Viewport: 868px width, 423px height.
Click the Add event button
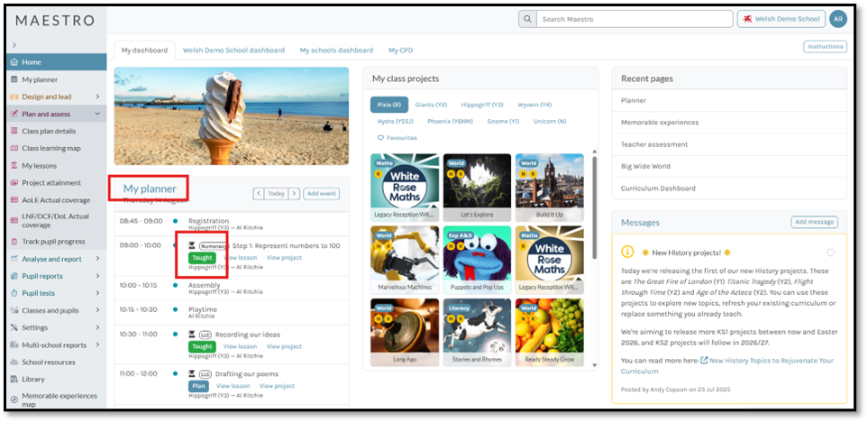[322, 193]
